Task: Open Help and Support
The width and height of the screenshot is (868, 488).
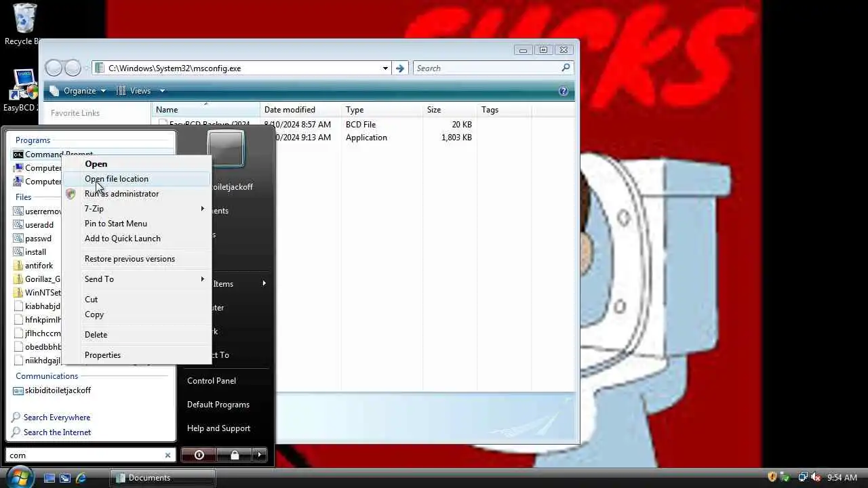Action: click(218, 428)
